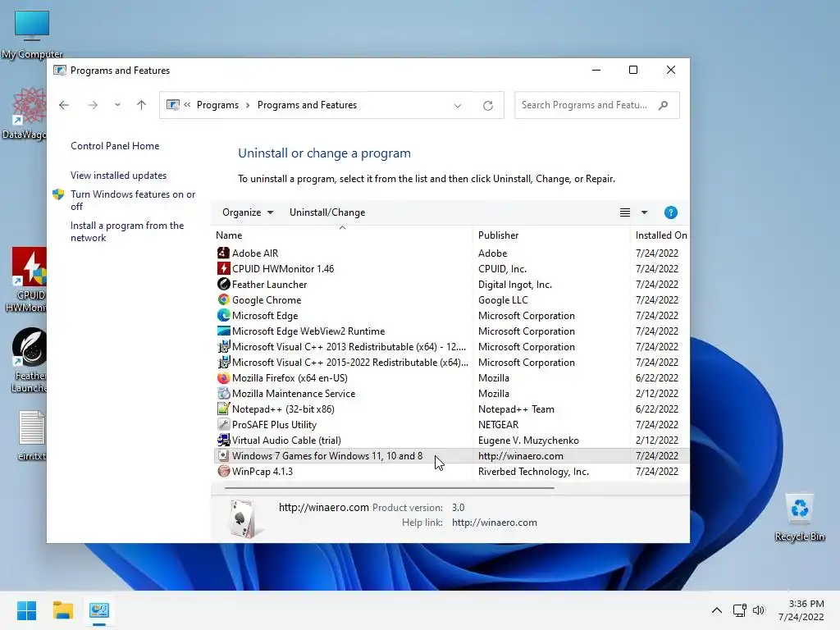
Task: Click the Edge WebView2 Runtime icon
Action: pos(223,331)
